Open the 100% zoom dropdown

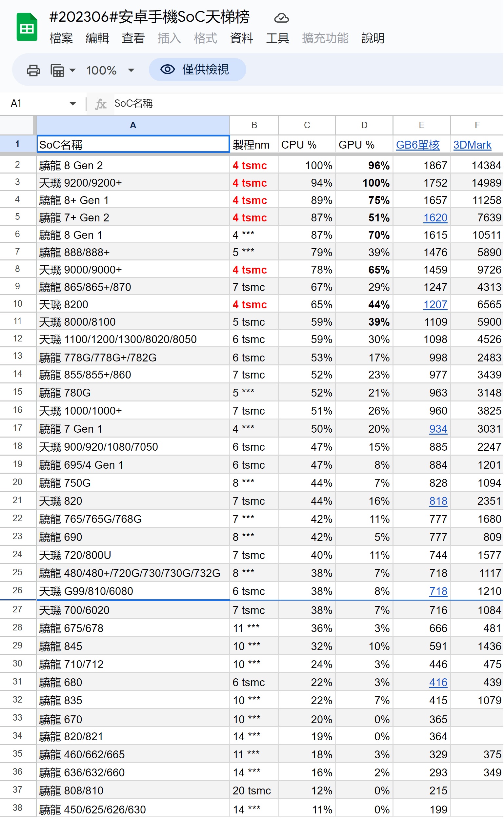pos(110,70)
